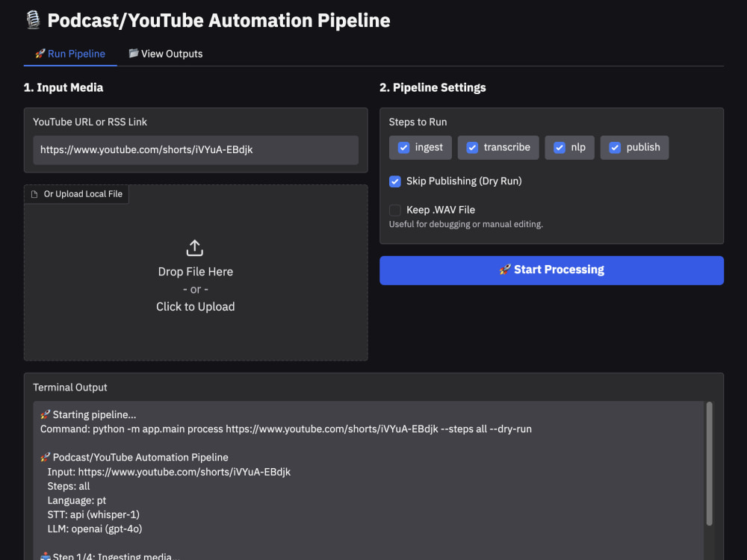
Task: Click the 'Command: python -m app.main' terminal line
Action: (x=286, y=429)
